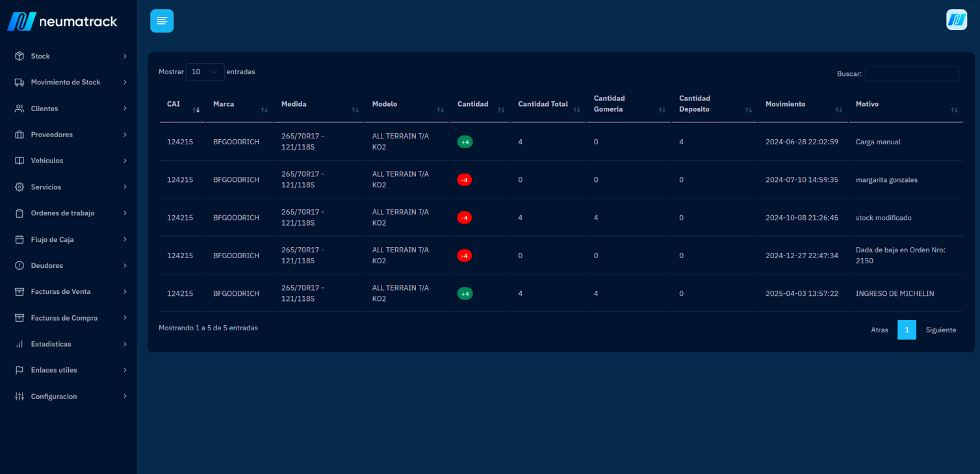Click the date 2024-12-27 22:47:34
The width and height of the screenshot is (980, 474).
pyautogui.click(x=802, y=256)
